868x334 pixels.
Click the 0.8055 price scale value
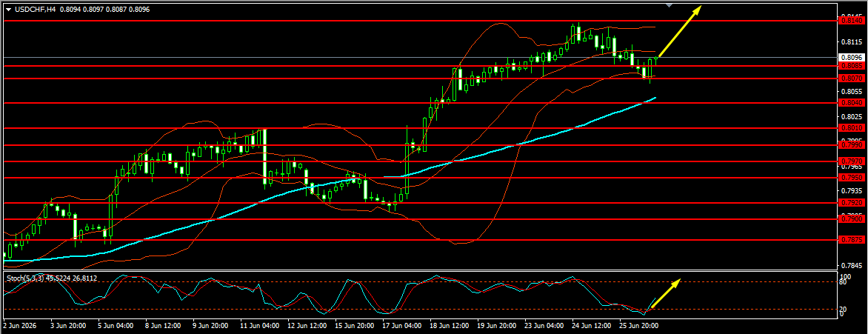coord(851,91)
